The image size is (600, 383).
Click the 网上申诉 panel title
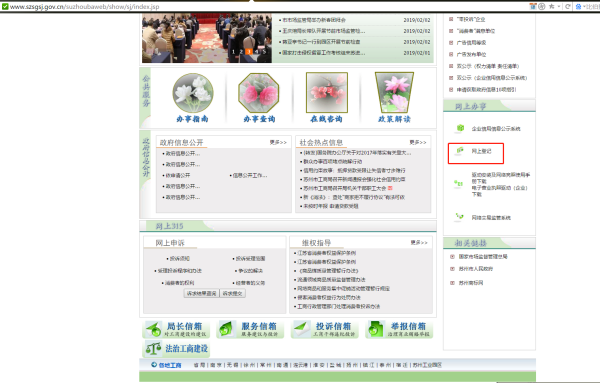tap(170, 243)
